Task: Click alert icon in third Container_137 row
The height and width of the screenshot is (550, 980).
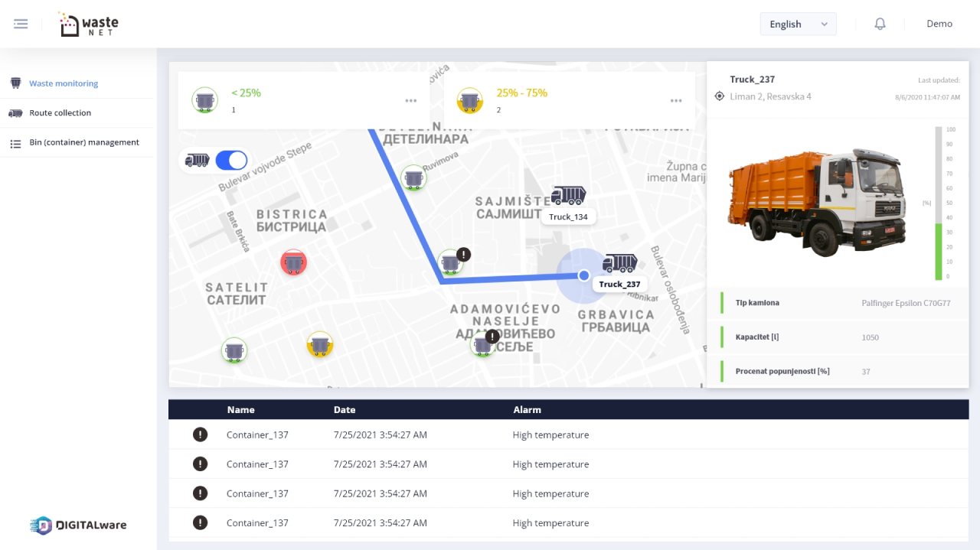Action: click(200, 493)
